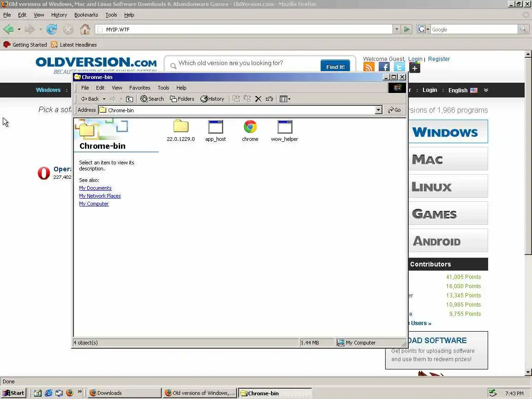Open the Explorer Help menu

[x=181, y=88]
